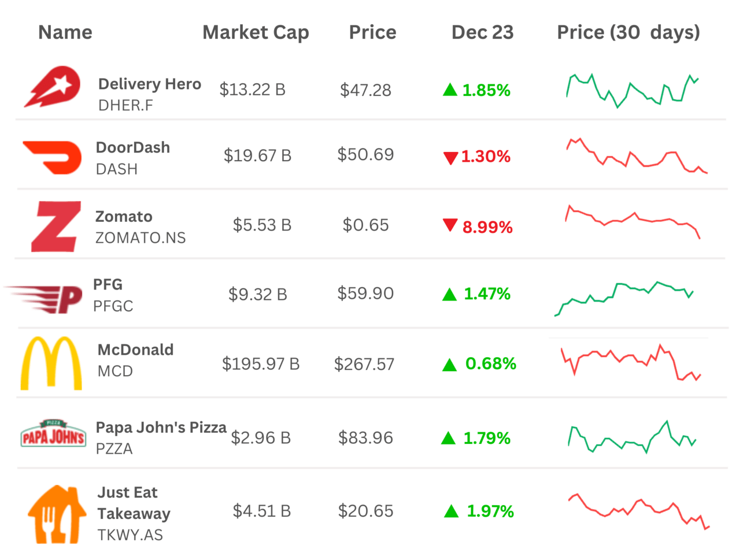Sort by the Market Cap column header

click(256, 32)
